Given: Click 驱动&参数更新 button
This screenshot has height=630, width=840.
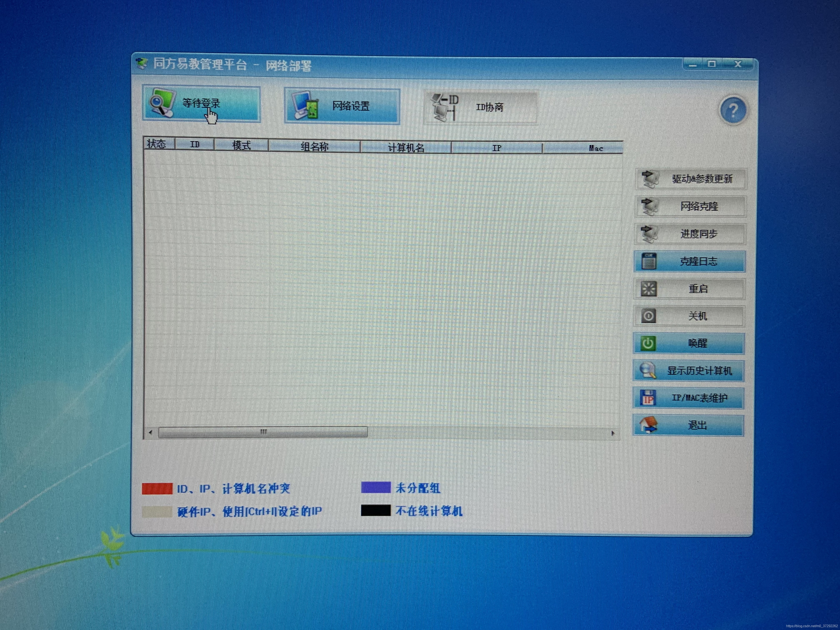Looking at the screenshot, I should (x=690, y=179).
